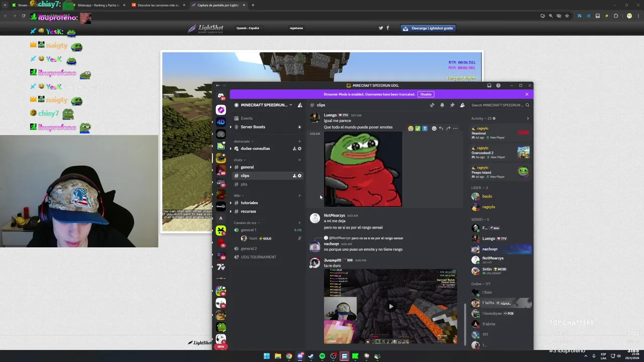React with green checkmark quick reaction
This screenshot has height=362, width=644.
coord(418,129)
